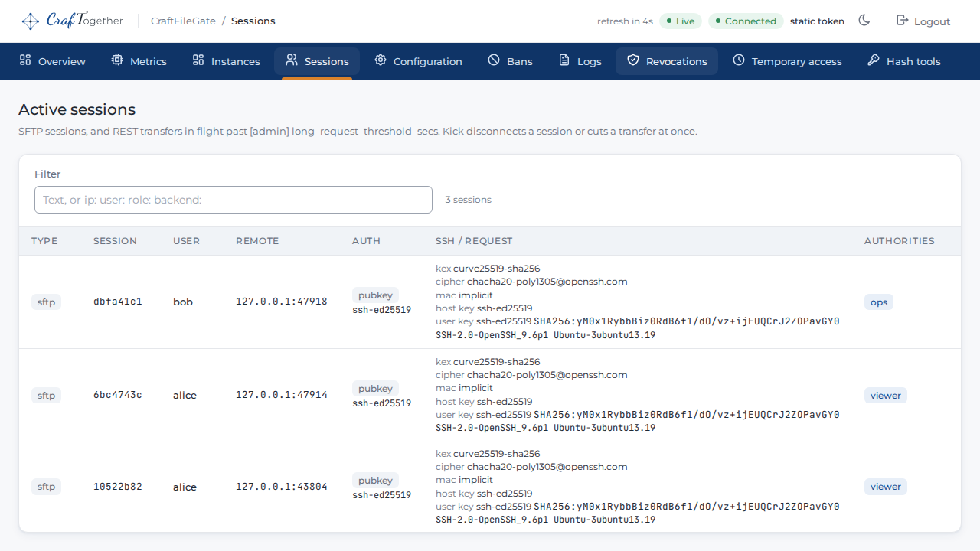Click the ops authority badge
Screen dimensions: 980x551
point(879,302)
